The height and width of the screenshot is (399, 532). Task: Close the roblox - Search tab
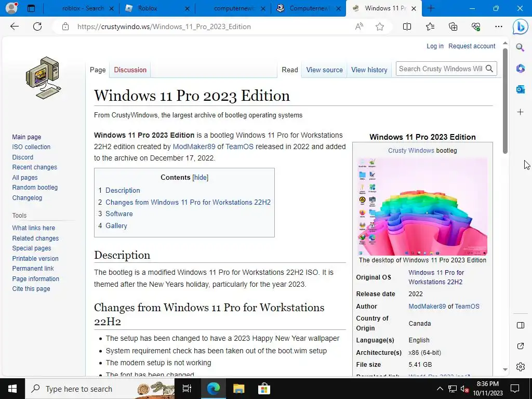(111, 9)
